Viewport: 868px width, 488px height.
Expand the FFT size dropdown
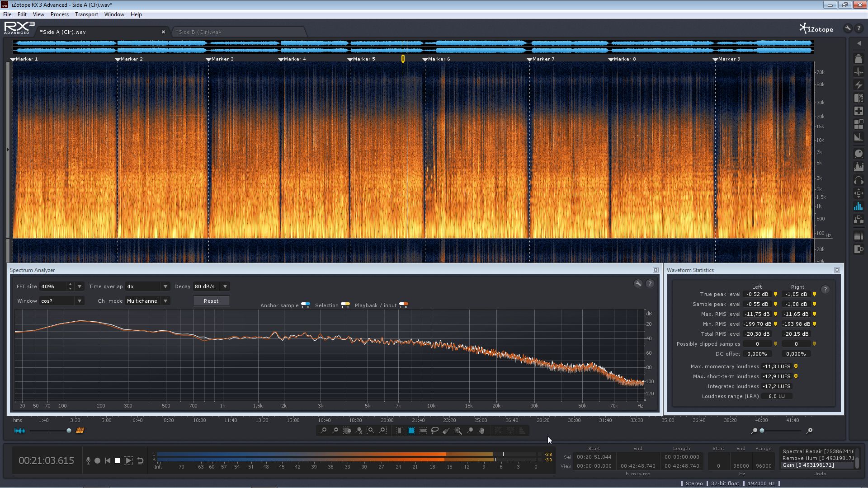[x=80, y=286]
